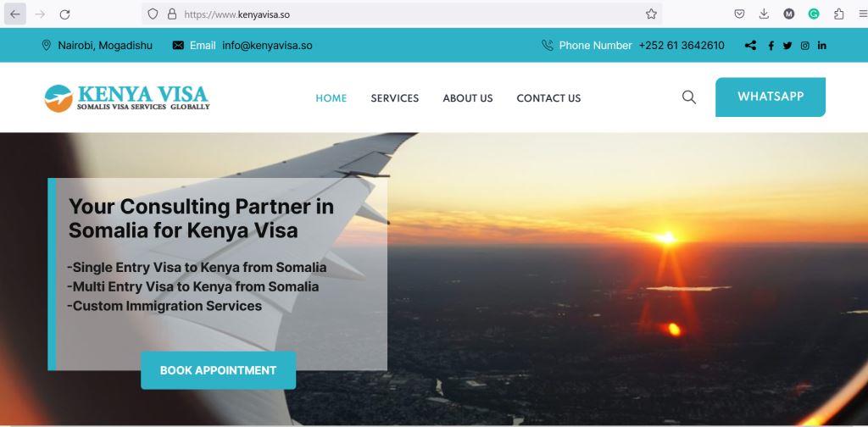Open the LinkedIn social icon
Screen dimensions: 868x427
(x=821, y=46)
